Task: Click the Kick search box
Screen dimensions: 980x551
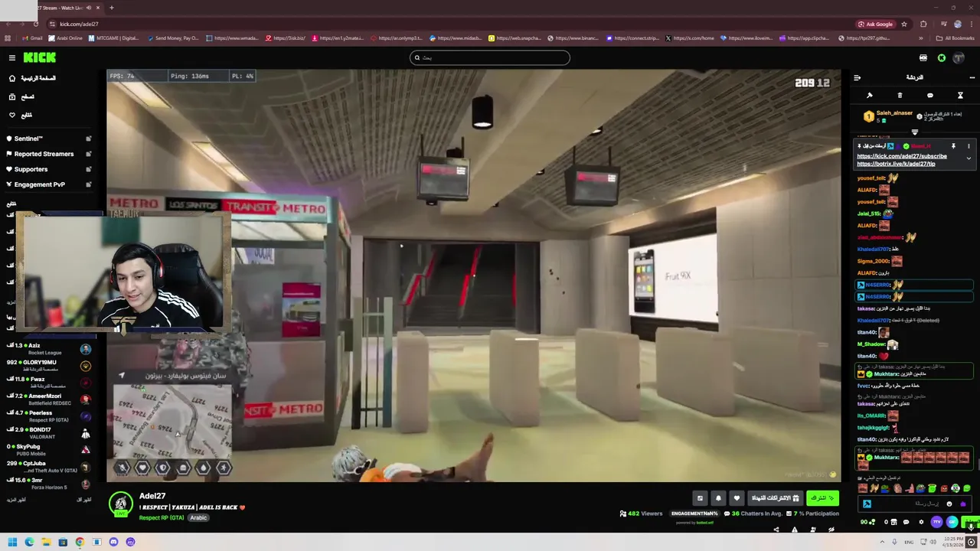Action: pyautogui.click(x=490, y=57)
